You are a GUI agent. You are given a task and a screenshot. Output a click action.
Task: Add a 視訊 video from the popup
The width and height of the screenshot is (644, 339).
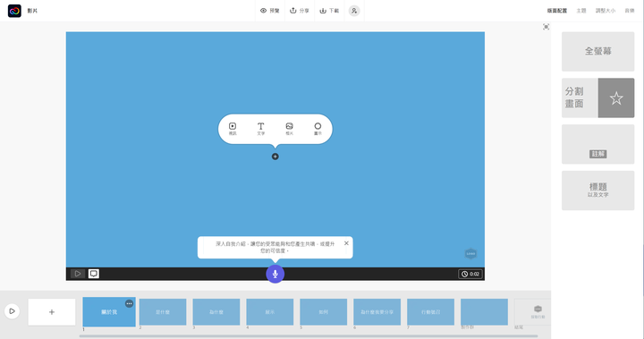click(x=233, y=129)
